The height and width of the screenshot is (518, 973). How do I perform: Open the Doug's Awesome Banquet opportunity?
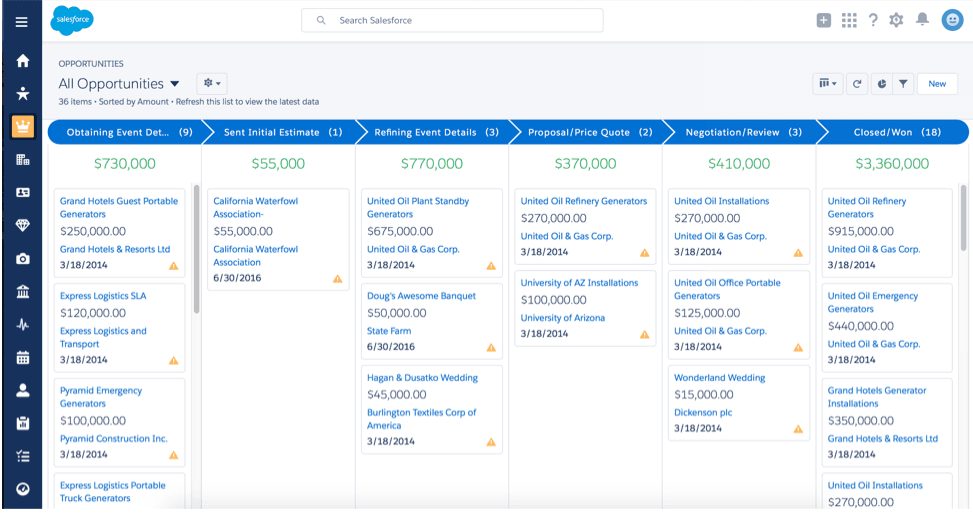tap(421, 296)
